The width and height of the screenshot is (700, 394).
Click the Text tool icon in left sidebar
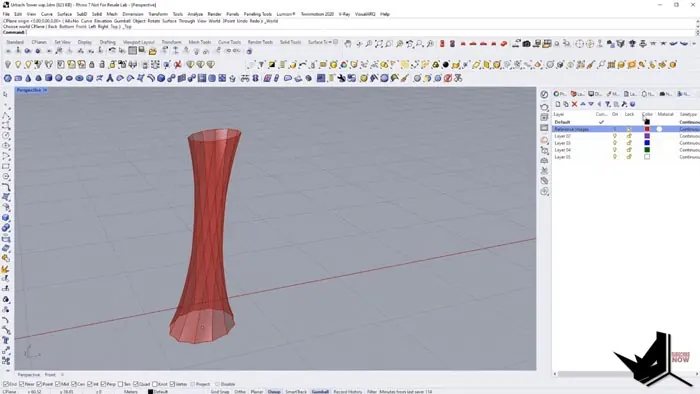click(6, 340)
